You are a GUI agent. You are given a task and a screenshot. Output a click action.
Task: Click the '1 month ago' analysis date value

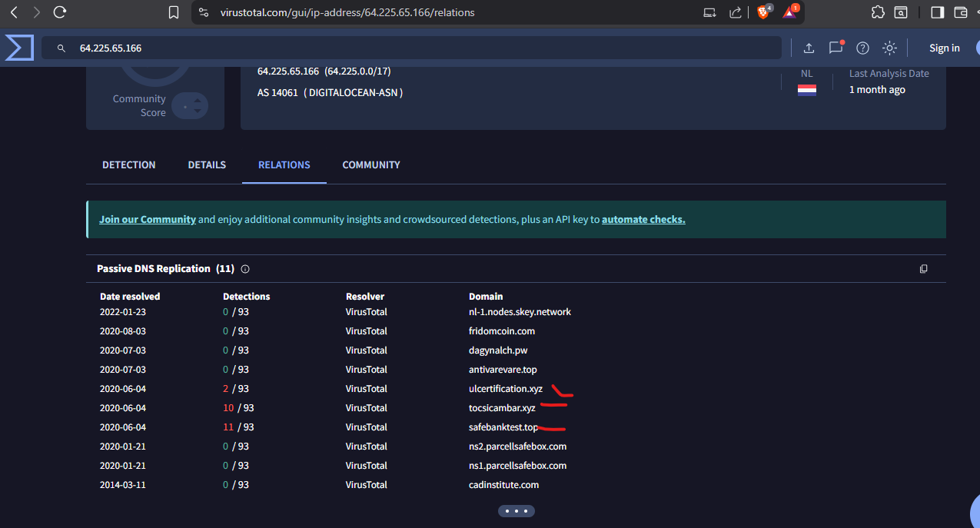877,90
